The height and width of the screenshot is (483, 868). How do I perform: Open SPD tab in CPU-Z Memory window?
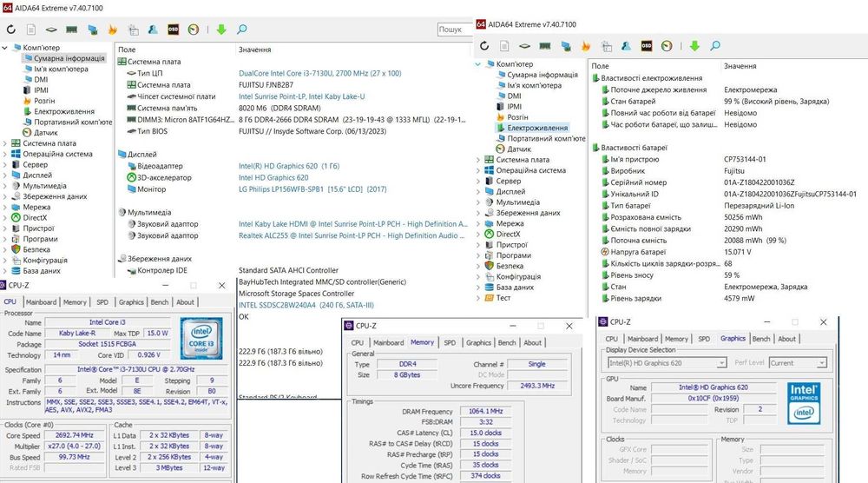[450, 343]
